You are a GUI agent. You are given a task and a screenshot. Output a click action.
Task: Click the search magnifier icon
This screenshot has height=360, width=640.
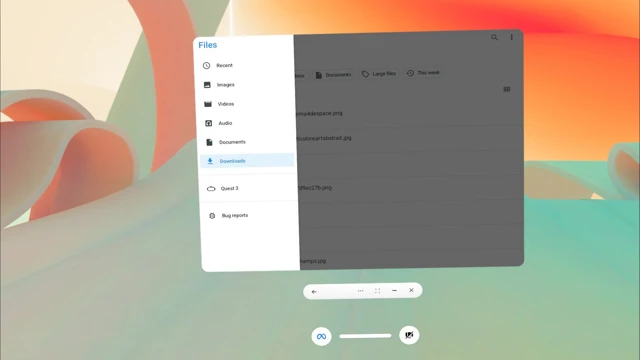click(x=494, y=37)
